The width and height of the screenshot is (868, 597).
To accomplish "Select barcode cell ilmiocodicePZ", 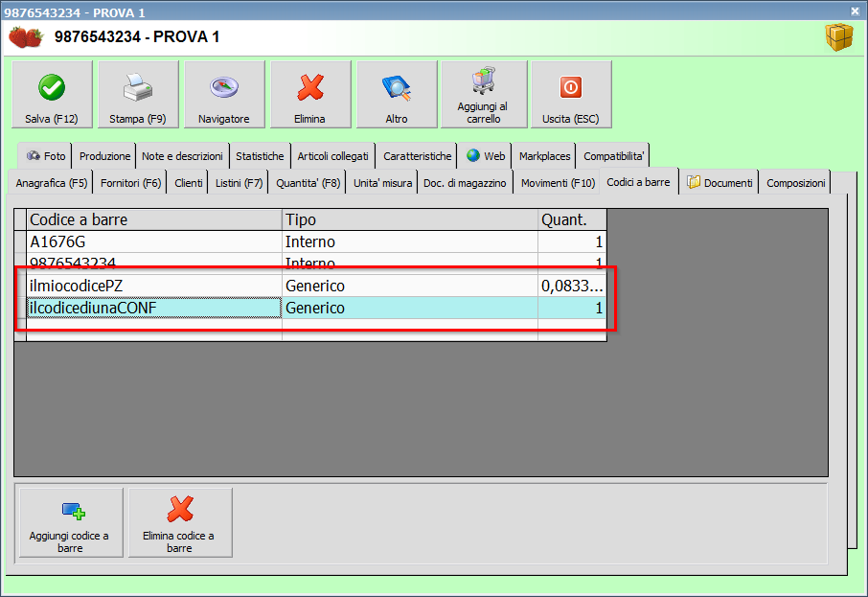I will 154,286.
